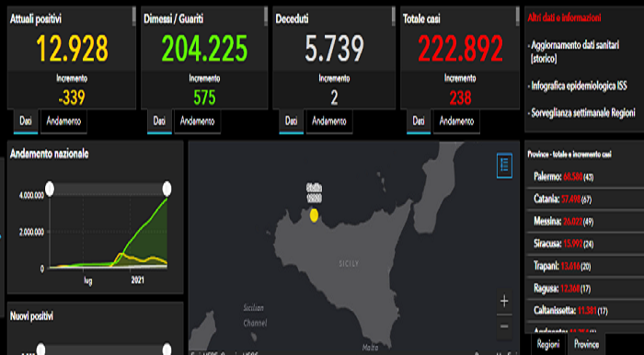The height and width of the screenshot is (355, 644).
Task: Click scrollbar in Totale casi card
Action: coord(517,16)
